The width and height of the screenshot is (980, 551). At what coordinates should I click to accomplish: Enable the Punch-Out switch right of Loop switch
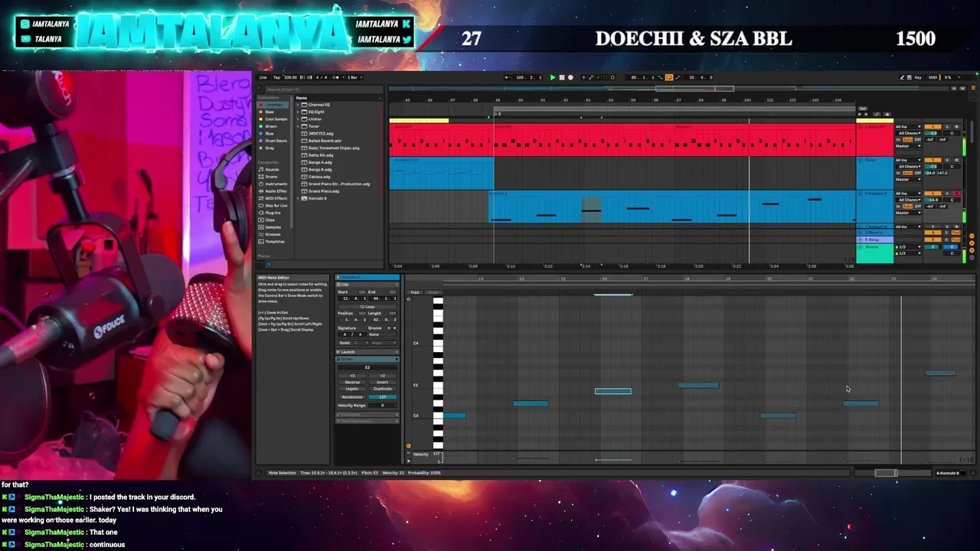pos(678,77)
